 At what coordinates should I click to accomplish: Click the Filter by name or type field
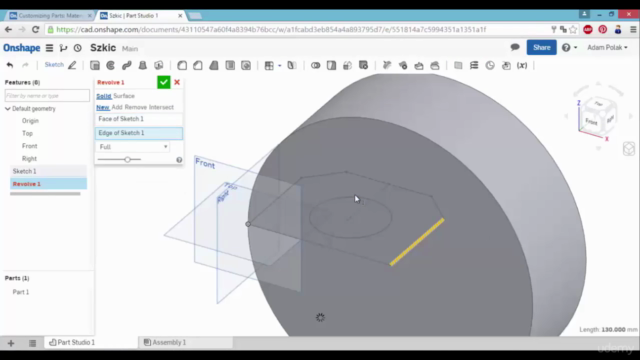[x=47, y=96]
